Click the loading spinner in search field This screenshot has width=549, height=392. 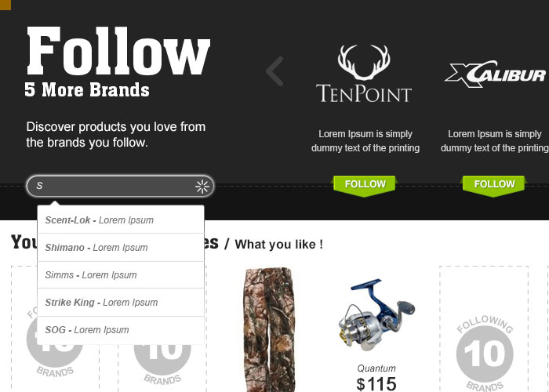(202, 187)
